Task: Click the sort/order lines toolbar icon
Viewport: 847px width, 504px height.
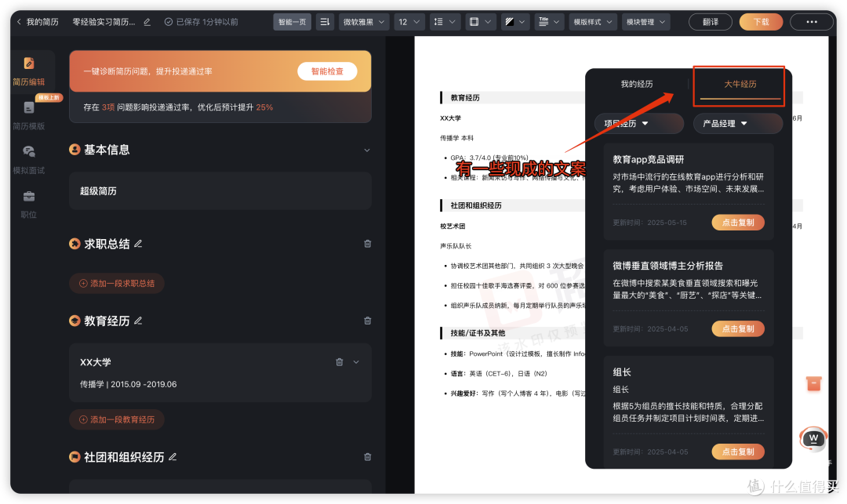Action: 325,22
